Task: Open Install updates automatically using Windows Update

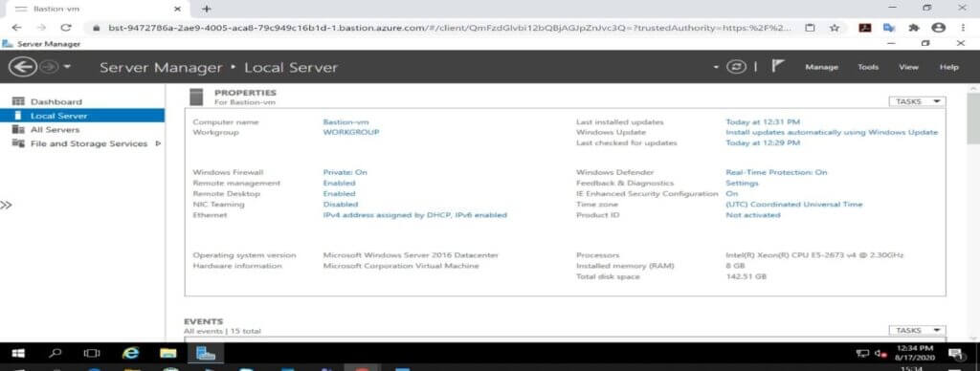Action: 832,132
